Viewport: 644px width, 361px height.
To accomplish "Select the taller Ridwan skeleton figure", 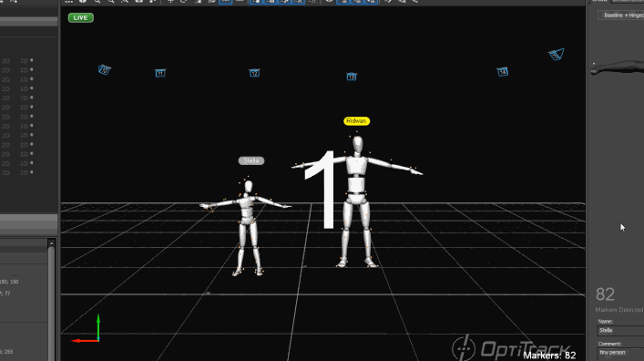I will (x=357, y=201).
